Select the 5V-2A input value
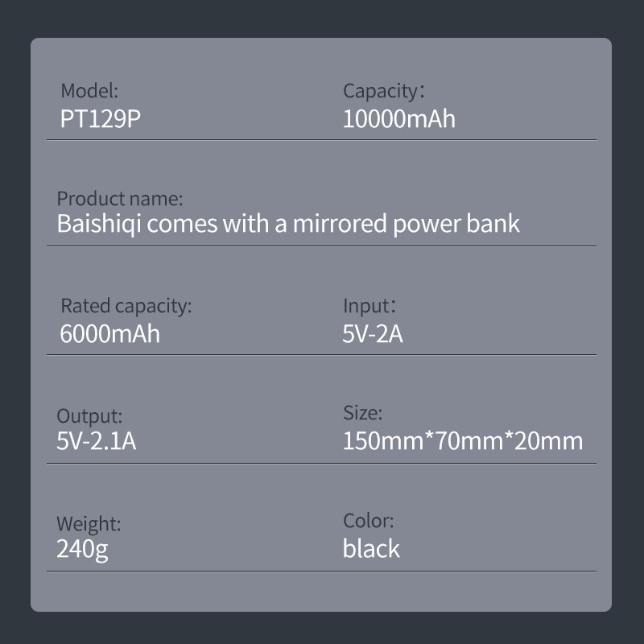Viewport: 644px width, 644px height. (373, 333)
